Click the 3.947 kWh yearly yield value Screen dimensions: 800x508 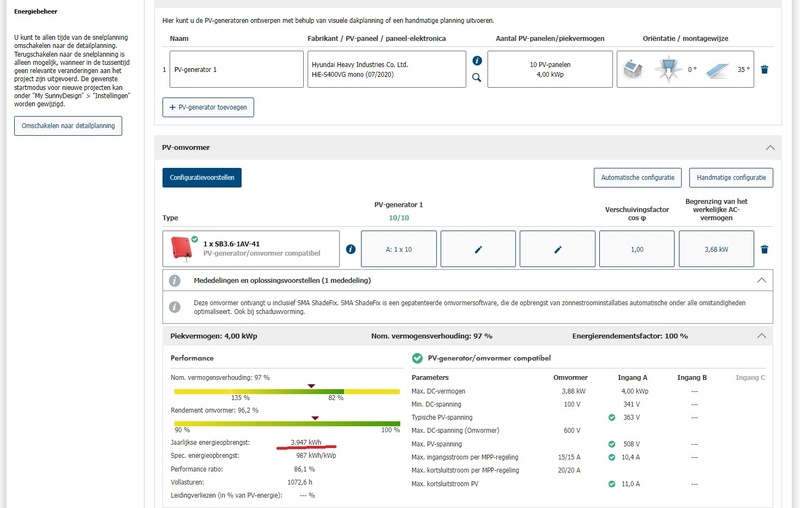306,443
